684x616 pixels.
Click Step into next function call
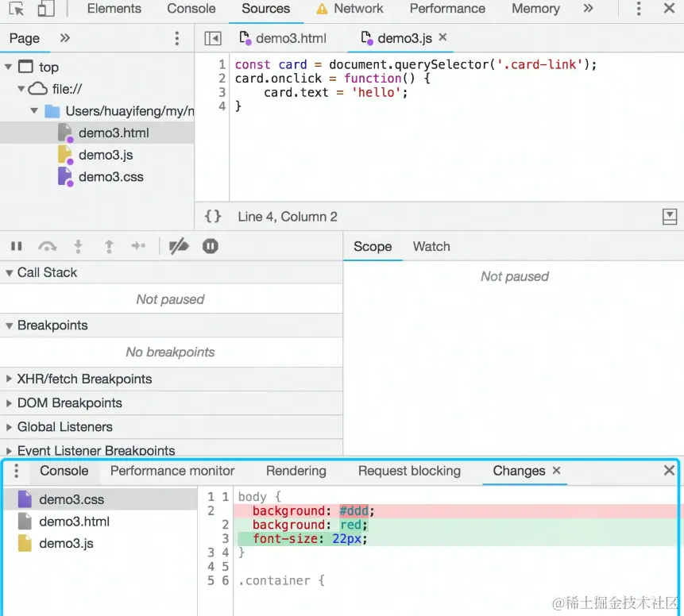78,246
